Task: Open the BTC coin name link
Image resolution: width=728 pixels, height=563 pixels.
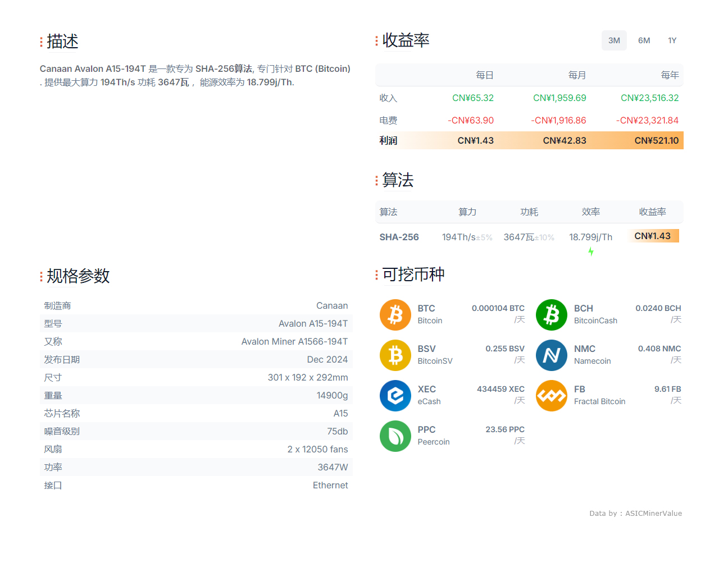Action: pyautogui.click(x=426, y=308)
